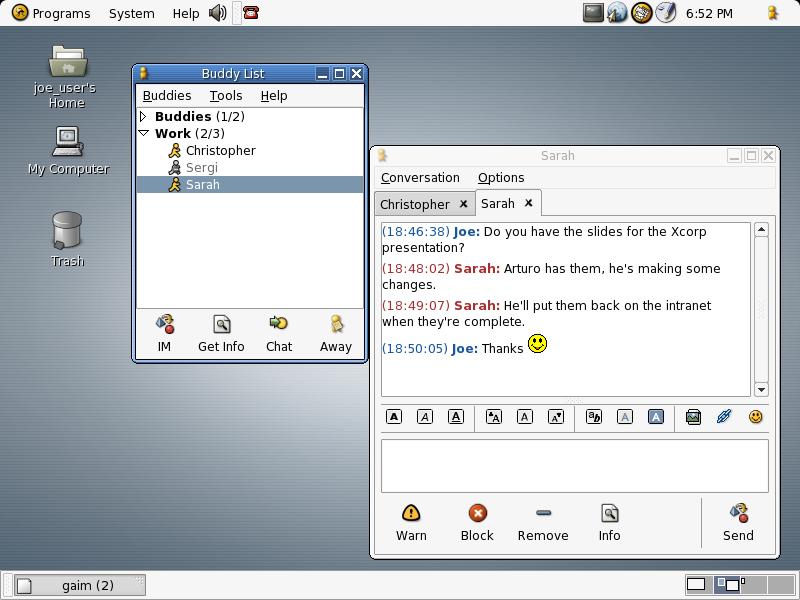Image resolution: width=800 pixels, height=600 pixels.
Task: Toggle underline text formatting
Action: point(456,417)
